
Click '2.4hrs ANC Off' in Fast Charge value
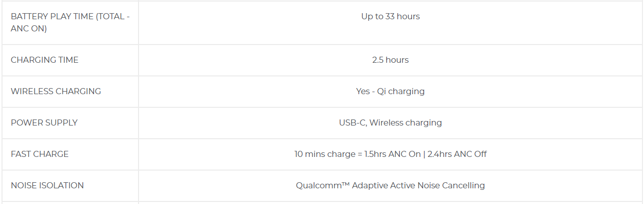click(x=457, y=154)
